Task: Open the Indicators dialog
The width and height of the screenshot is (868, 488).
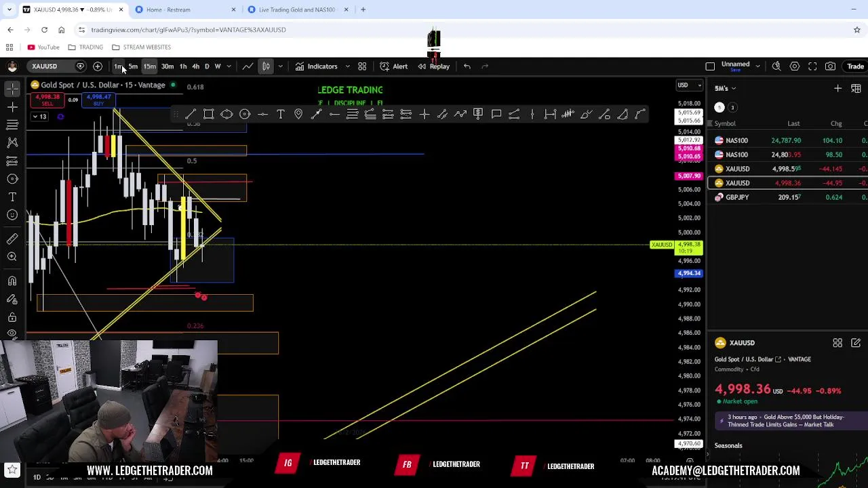Action: pos(316,66)
